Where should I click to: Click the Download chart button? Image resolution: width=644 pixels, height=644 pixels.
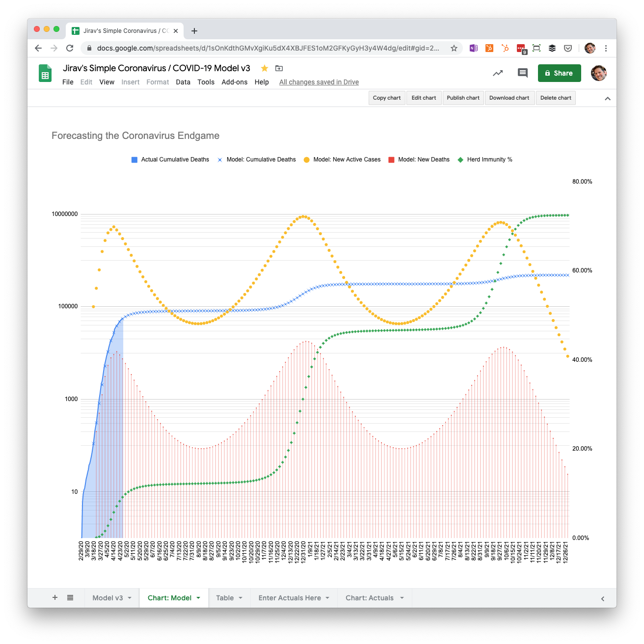coord(509,98)
